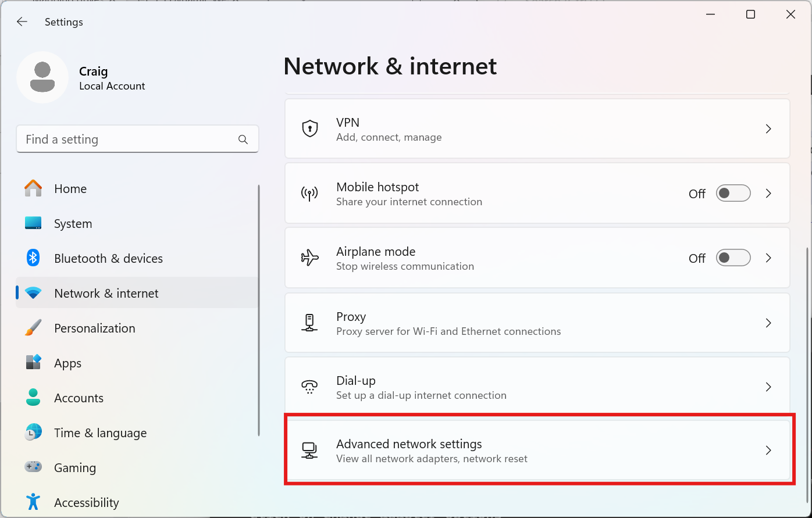Select Accounts in the sidebar
This screenshot has height=518, width=812.
[x=137, y=398]
